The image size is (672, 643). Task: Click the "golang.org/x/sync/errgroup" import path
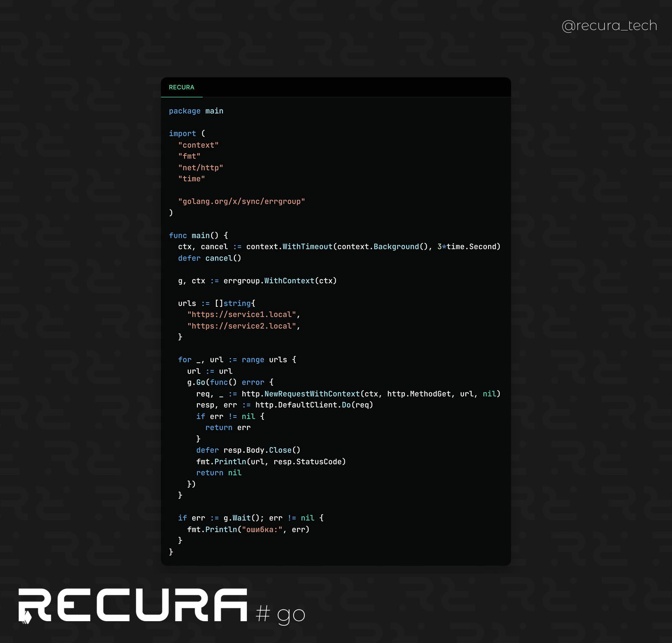click(241, 201)
